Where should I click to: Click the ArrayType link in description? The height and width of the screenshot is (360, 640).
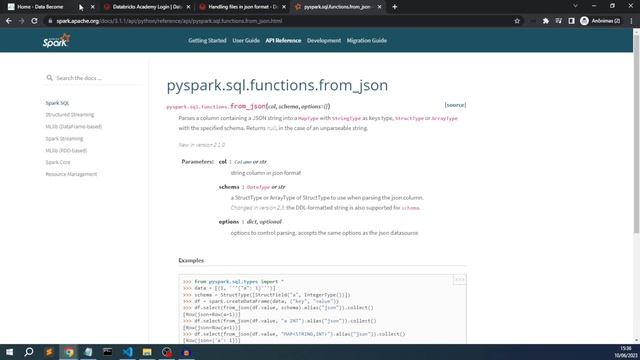[x=444, y=118]
